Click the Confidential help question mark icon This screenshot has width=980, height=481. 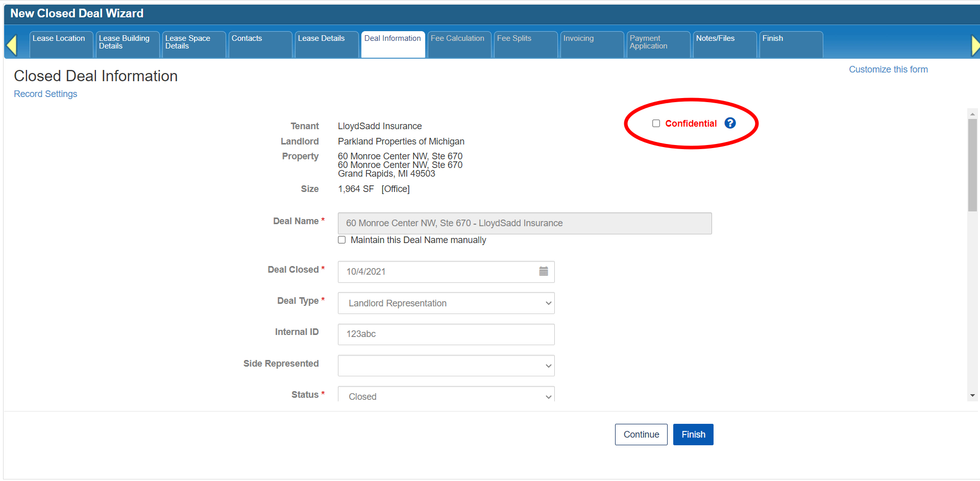[730, 123]
